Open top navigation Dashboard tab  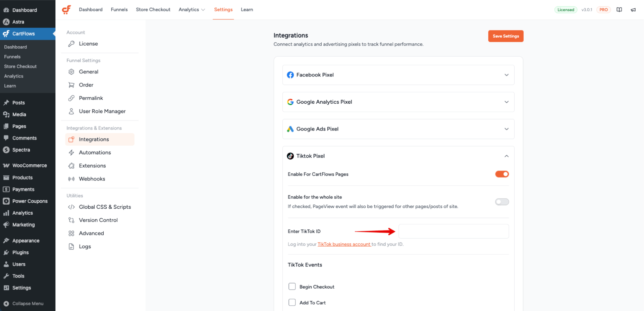91,9
